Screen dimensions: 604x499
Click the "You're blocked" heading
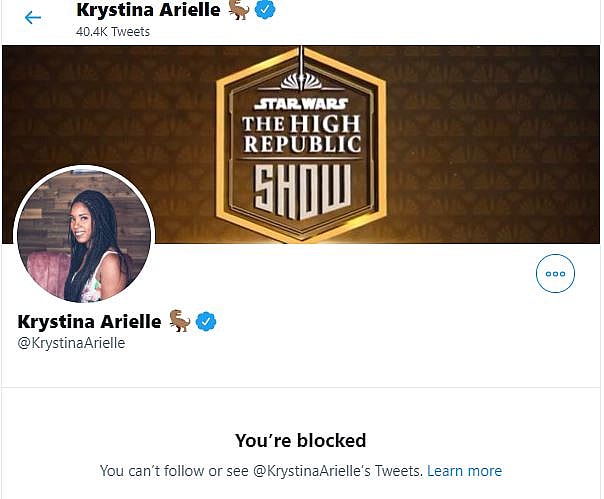[300, 440]
